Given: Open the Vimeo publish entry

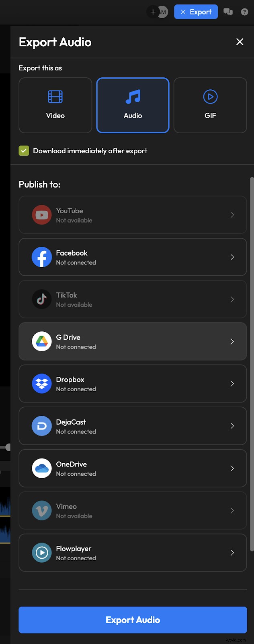Looking at the screenshot, I should tap(133, 510).
